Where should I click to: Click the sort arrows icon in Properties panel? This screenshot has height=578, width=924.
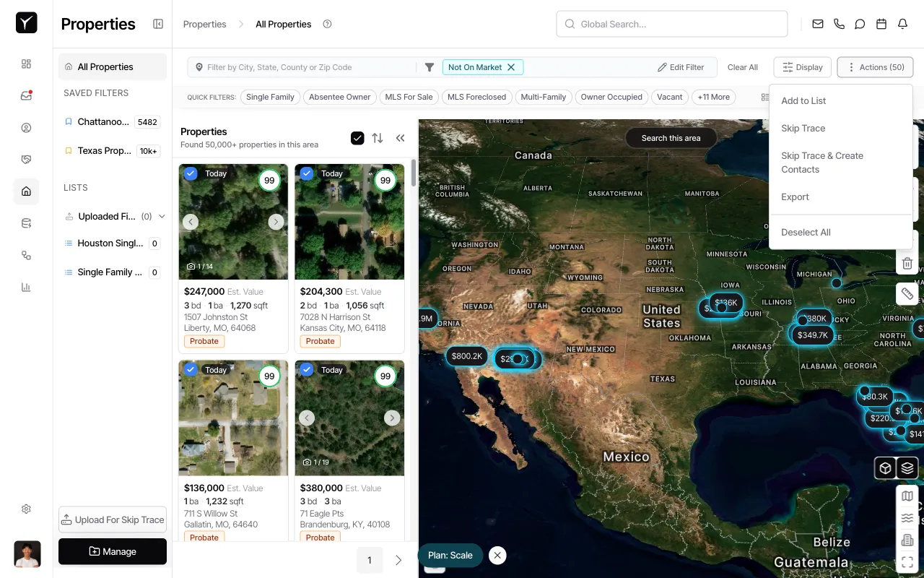pyautogui.click(x=378, y=138)
